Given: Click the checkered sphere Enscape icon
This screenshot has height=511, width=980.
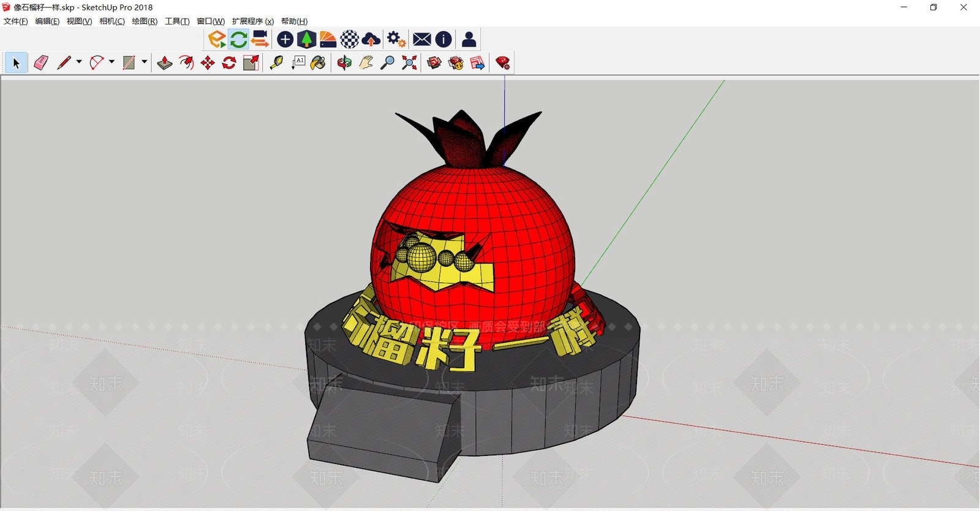Looking at the screenshot, I should point(349,39).
